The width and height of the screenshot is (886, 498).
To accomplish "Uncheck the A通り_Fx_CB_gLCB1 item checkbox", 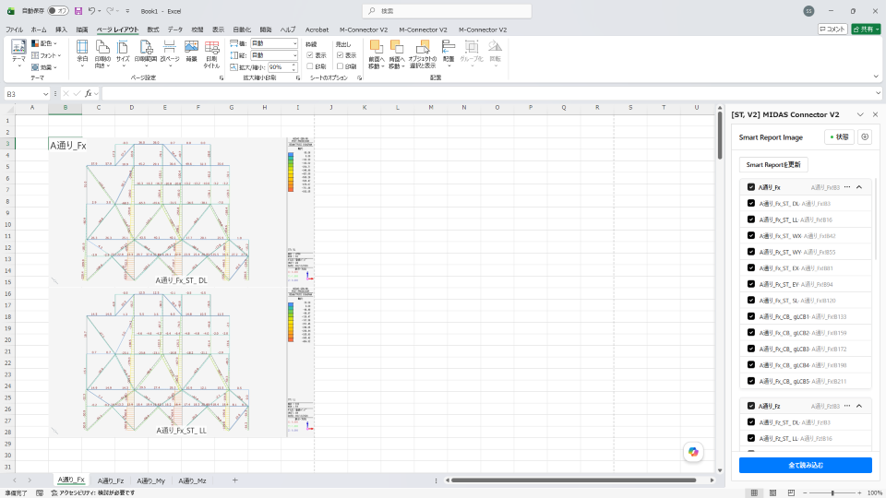I will (x=751, y=317).
